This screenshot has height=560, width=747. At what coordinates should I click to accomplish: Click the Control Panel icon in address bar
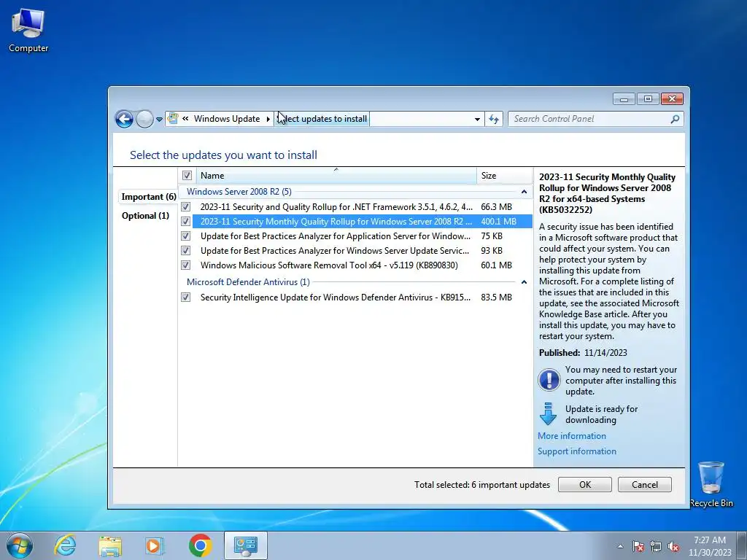(173, 119)
